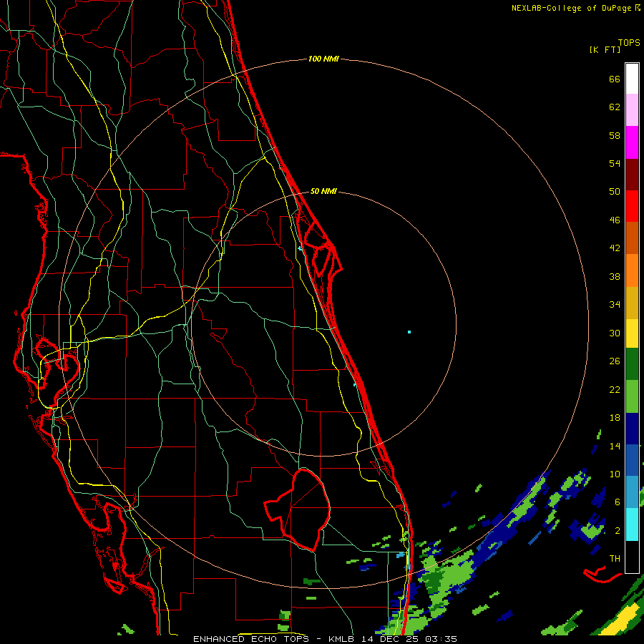
Task: Click the burnt orange legend swatch
Action: (632, 238)
